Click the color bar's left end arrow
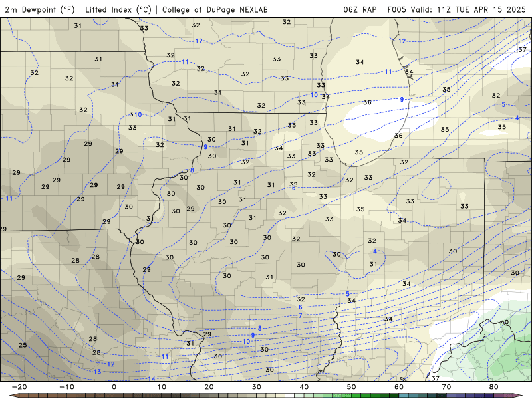The image size is (532, 399). coord(13,396)
